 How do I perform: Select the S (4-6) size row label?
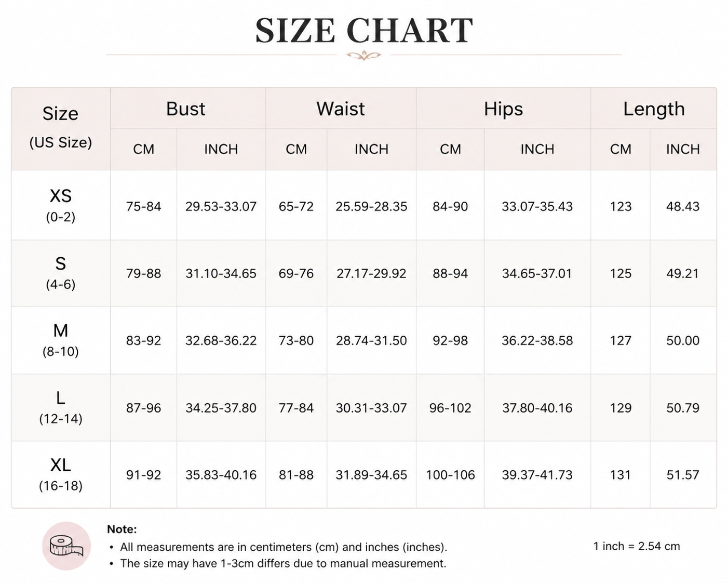(61, 273)
